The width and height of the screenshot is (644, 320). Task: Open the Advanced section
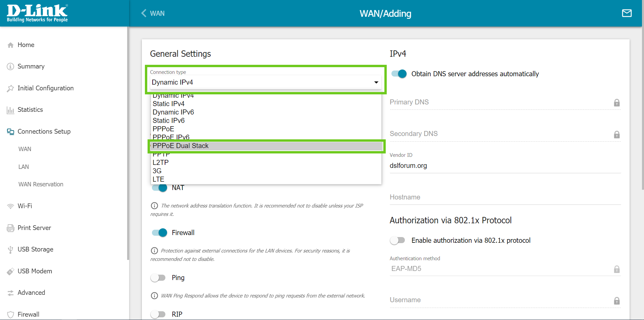click(31, 293)
